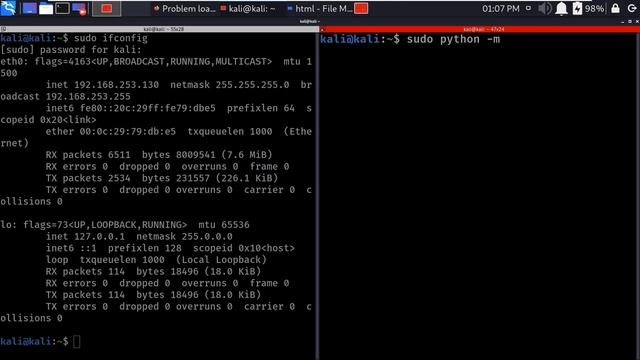Open the 01:07 PM clock

point(500,9)
